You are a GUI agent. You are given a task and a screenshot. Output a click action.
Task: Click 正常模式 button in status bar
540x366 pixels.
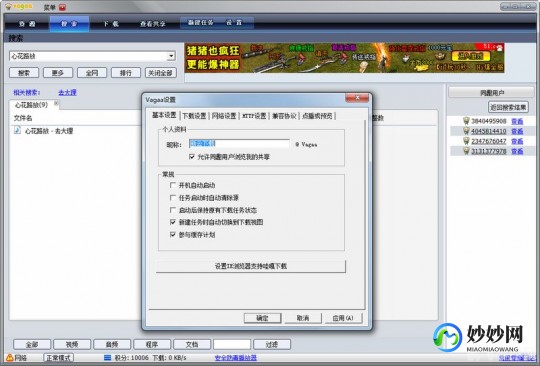pos(59,358)
